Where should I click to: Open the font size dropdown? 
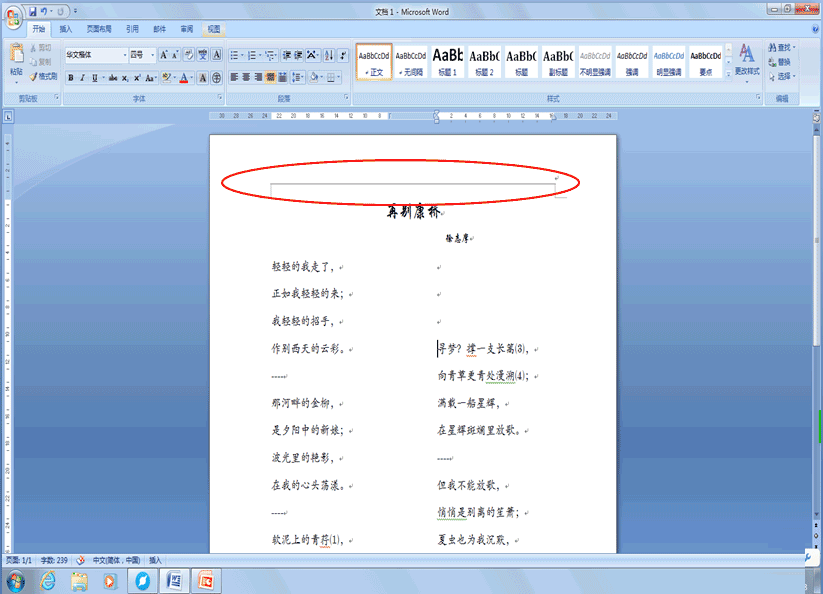(x=150, y=53)
